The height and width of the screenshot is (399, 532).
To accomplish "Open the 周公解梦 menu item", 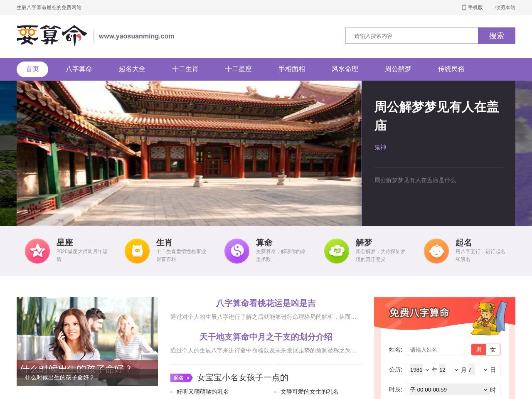I will 398,69.
